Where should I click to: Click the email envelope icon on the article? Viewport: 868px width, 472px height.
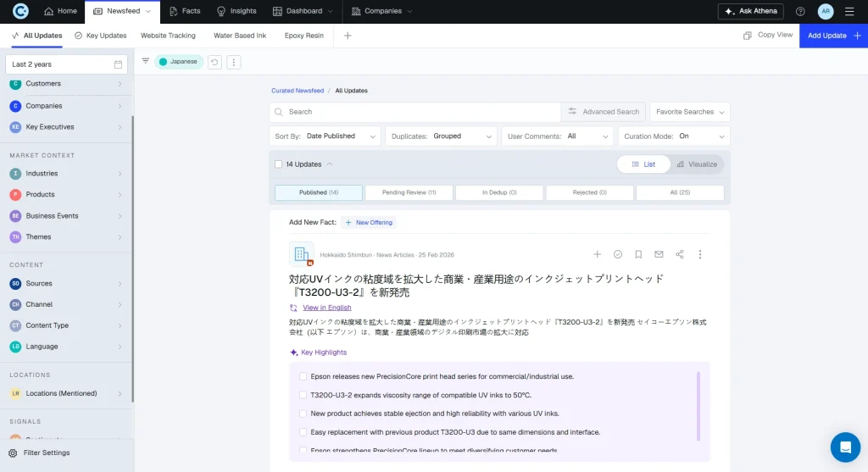pyautogui.click(x=659, y=254)
